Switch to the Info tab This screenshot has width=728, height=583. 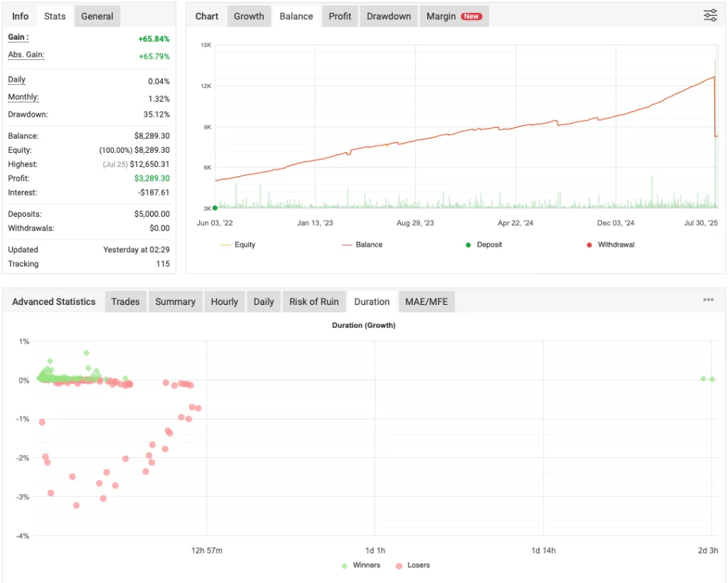pyautogui.click(x=19, y=16)
